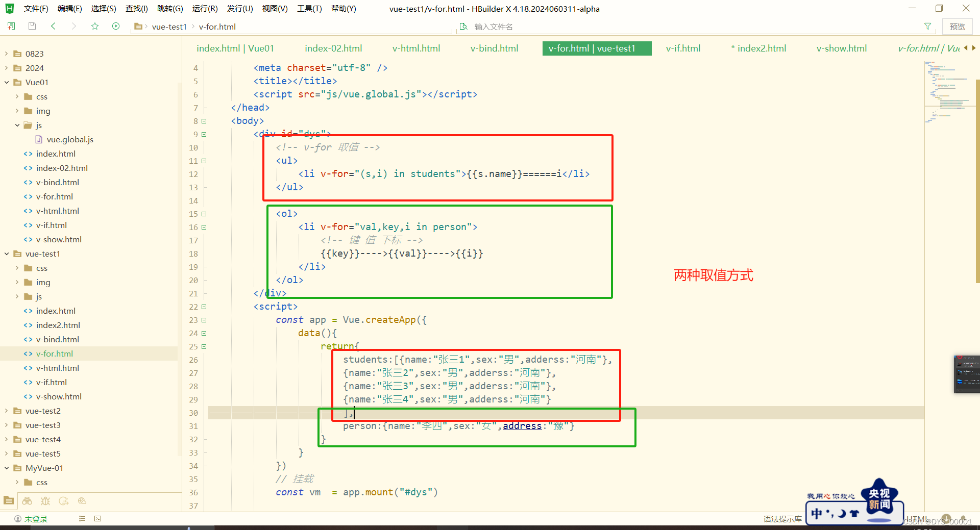Click vue-test1 in the breadcrumb path
The image size is (980, 530).
tap(169, 27)
